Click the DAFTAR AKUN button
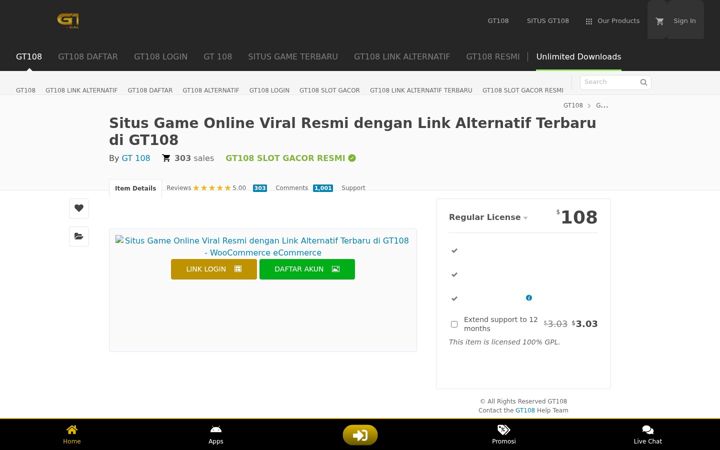Image resolution: width=720 pixels, height=450 pixels. click(x=307, y=269)
